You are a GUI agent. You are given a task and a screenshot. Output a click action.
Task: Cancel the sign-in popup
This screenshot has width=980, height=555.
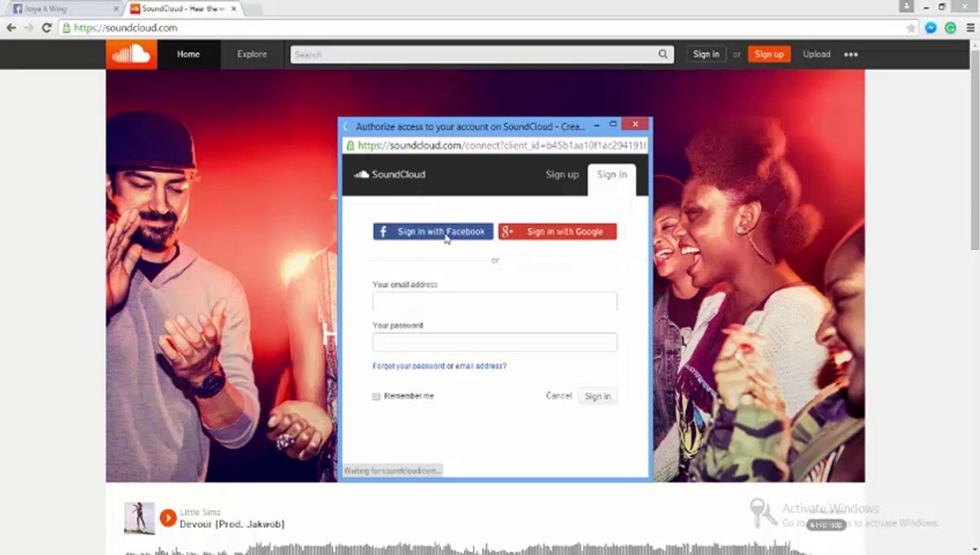tap(559, 395)
